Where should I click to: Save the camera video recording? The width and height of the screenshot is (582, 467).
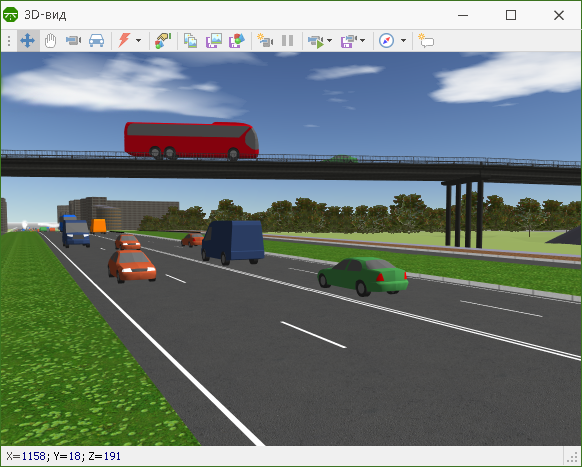pos(349,41)
